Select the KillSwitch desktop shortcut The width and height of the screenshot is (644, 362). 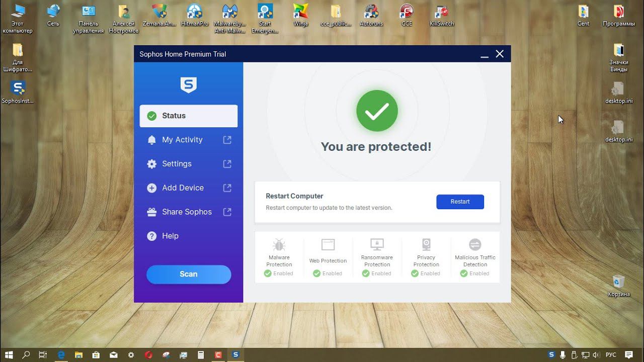(x=442, y=15)
